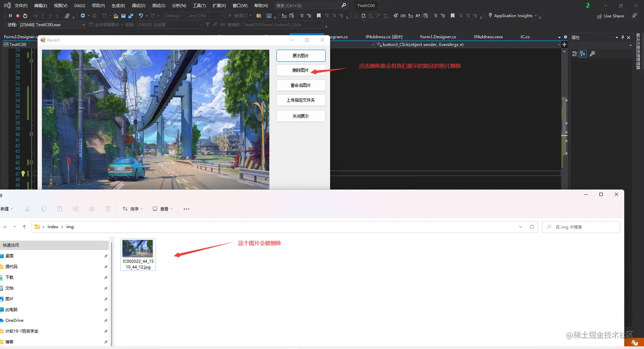Screen dimensions: 644x349
Task: Open the thread dropdown showing 主线程
Action: pyautogui.click(x=170, y=25)
